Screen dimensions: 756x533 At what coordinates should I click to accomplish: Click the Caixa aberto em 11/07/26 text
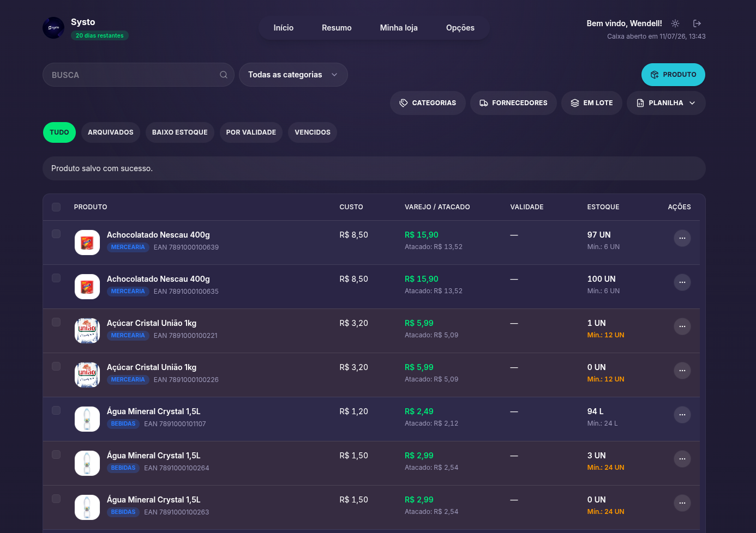656,37
